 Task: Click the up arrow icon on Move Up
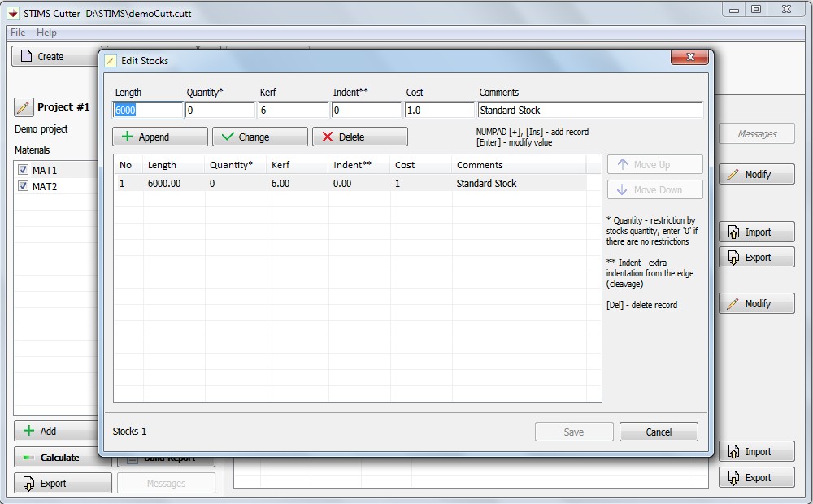point(622,164)
